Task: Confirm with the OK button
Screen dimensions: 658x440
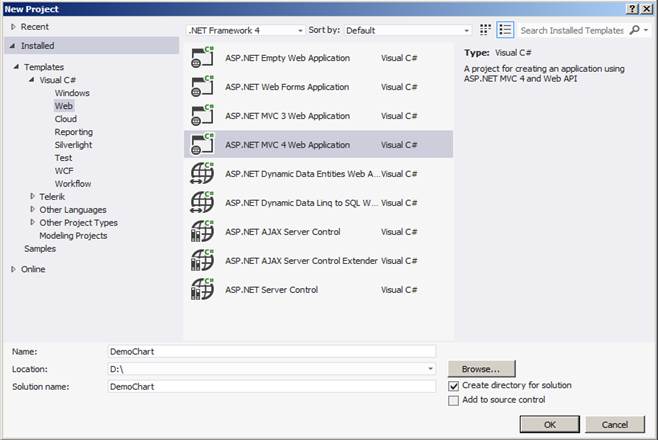Action: [550, 424]
